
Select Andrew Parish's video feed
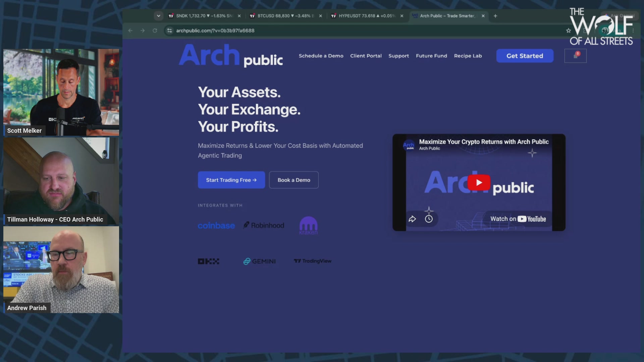(61, 270)
